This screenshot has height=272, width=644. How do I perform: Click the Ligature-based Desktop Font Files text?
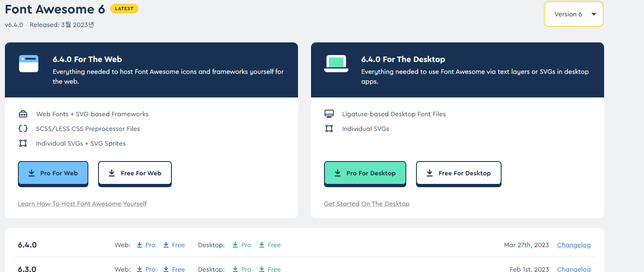[x=394, y=114]
